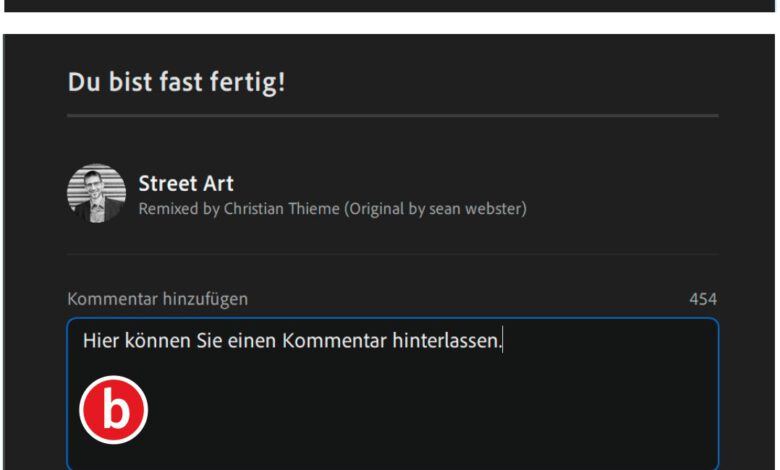Click the 454 remaining characters counter
The width and height of the screenshot is (780, 470).
point(702,299)
